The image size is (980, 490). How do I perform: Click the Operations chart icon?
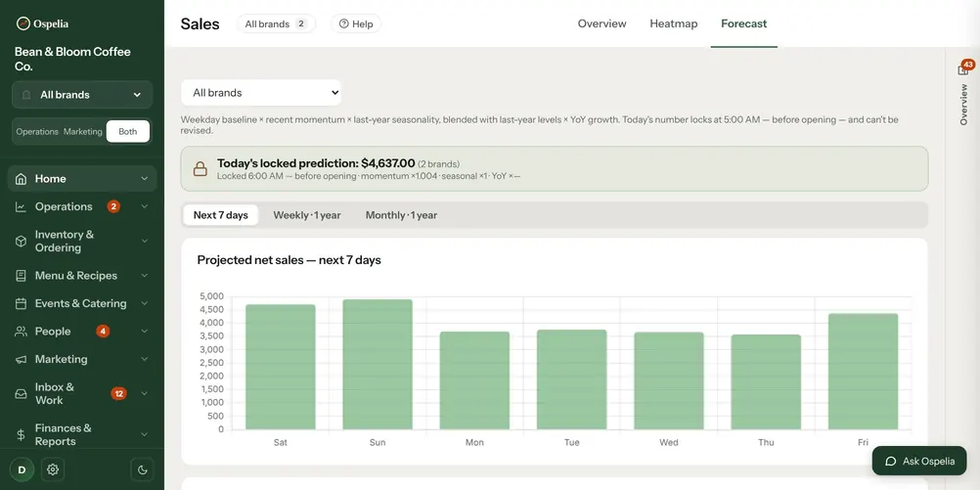point(21,207)
